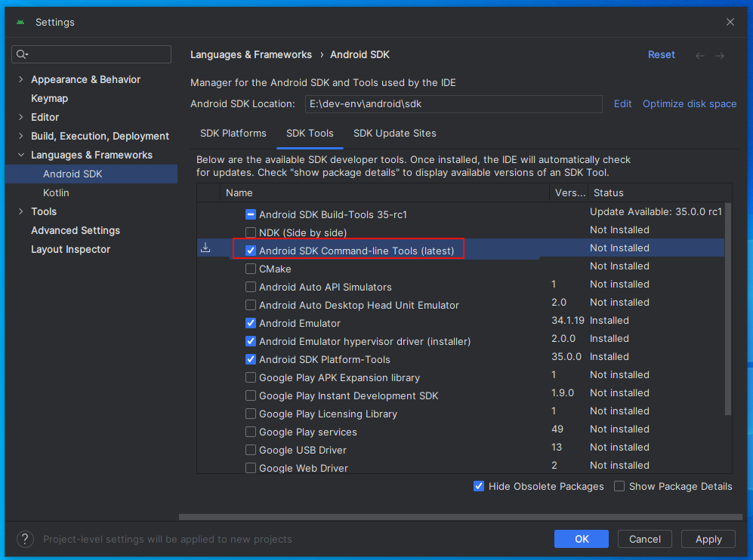The height and width of the screenshot is (560, 753).
Task: Click the Android Studio logo in title bar
Action: click(x=20, y=22)
